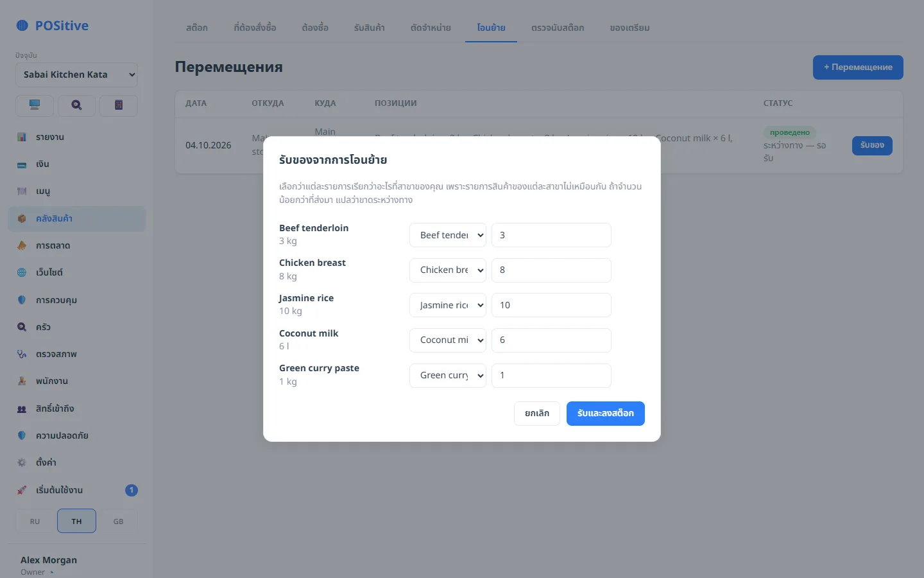Open the Coconut milk item dropdown

[448, 340]
